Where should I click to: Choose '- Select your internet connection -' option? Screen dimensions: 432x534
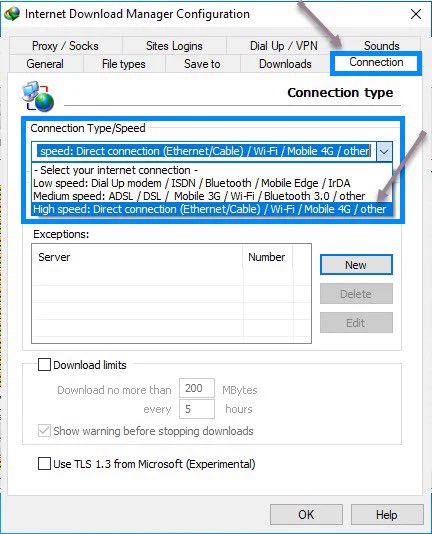tap(212, 170)
